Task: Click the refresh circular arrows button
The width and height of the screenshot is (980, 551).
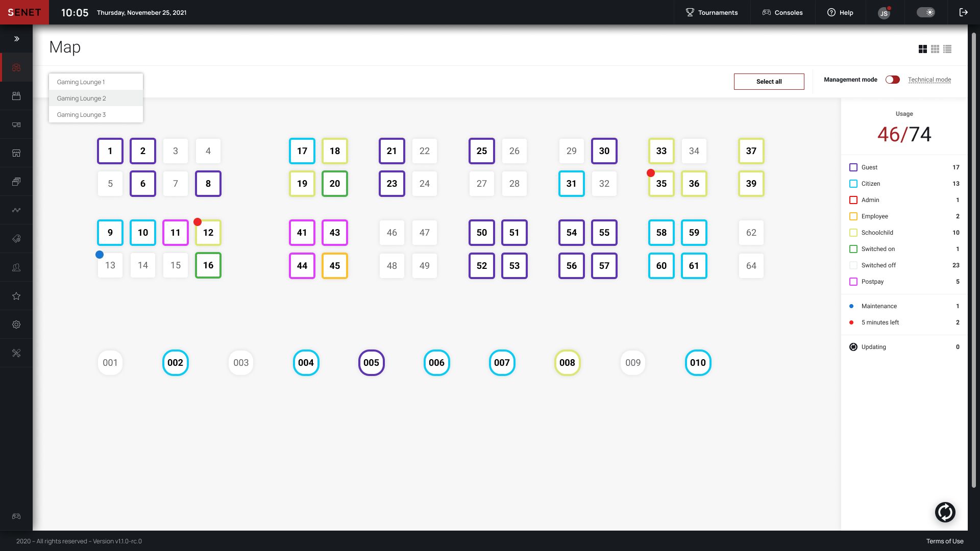Action: click(x=945, y=512)
